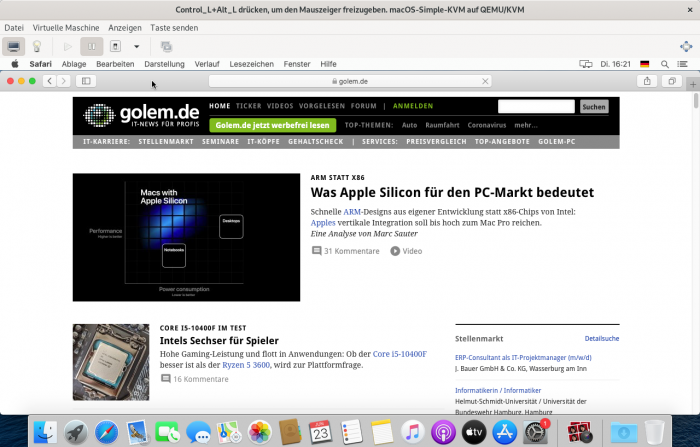Open Safari's Lesezeichen menu

coord(251,64)
